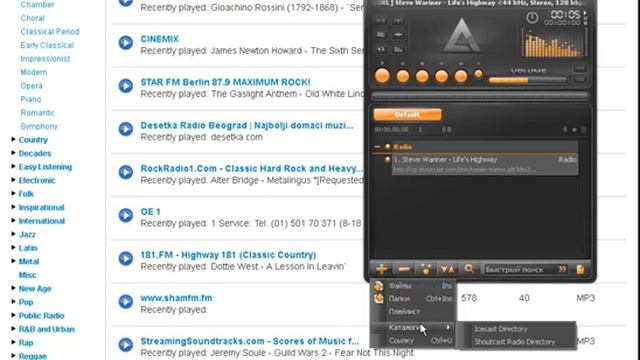This screenshot has width=640, height=360.
Task: Select Steve Wariner - Life's Highway playlist row
Action: [484, 164]
